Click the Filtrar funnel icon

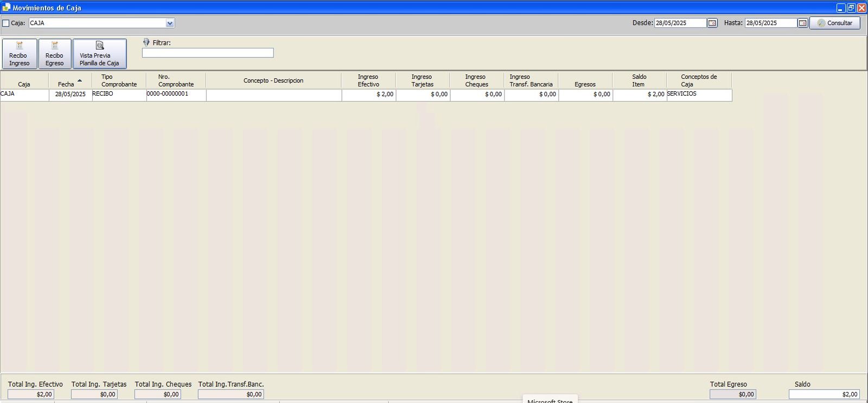[x=146, y=42]
